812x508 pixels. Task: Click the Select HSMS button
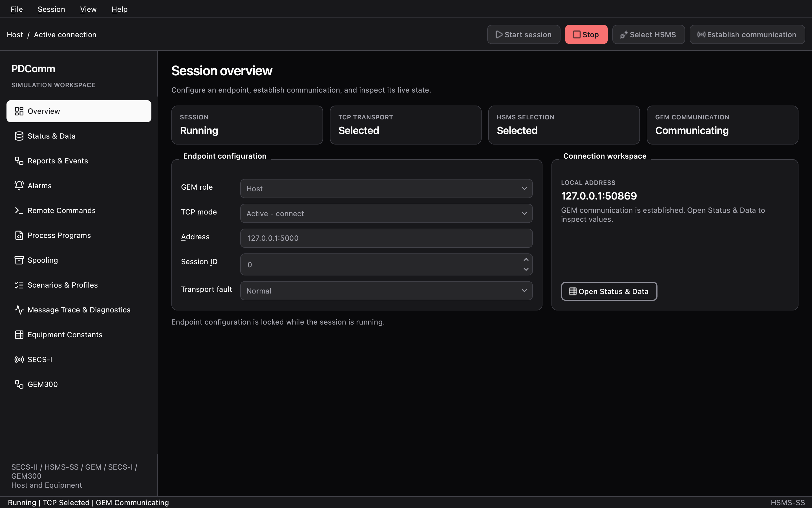648,35
